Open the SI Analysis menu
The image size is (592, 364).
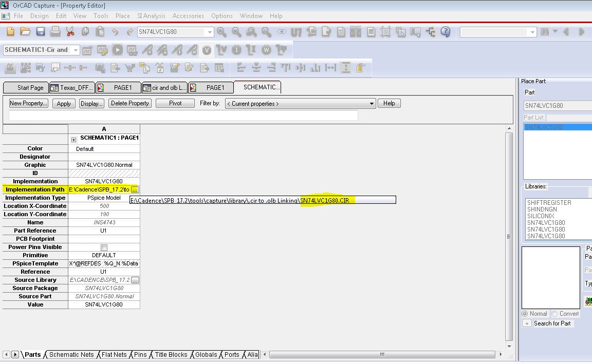151,16
